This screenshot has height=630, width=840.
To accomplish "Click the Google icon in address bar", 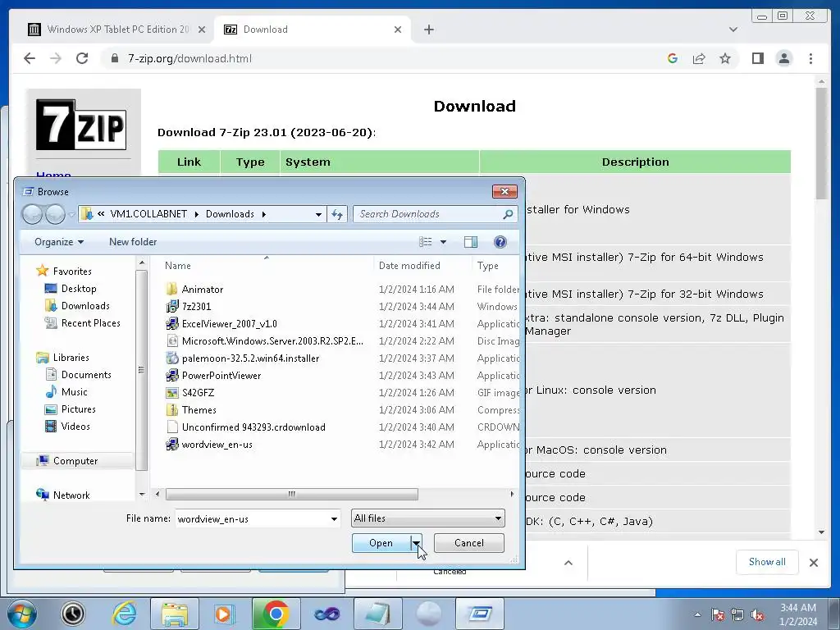I will pyautogui.click(x=673, y=58).
